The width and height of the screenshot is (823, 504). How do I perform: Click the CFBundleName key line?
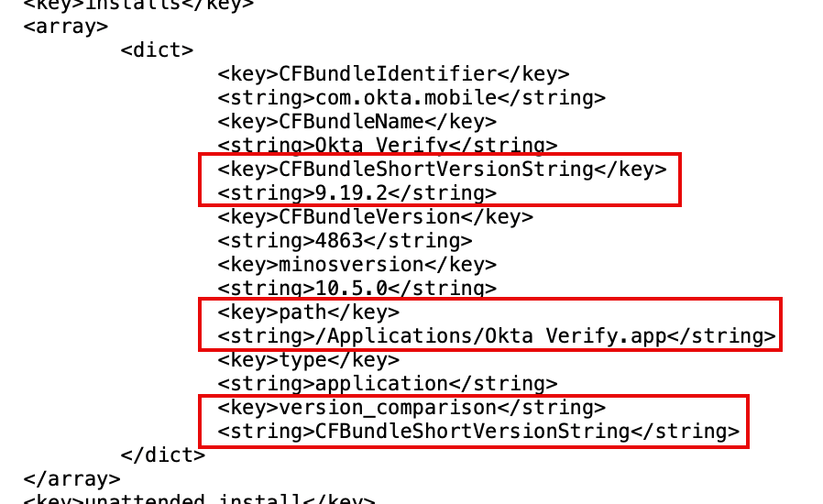[x=357, y=121]
